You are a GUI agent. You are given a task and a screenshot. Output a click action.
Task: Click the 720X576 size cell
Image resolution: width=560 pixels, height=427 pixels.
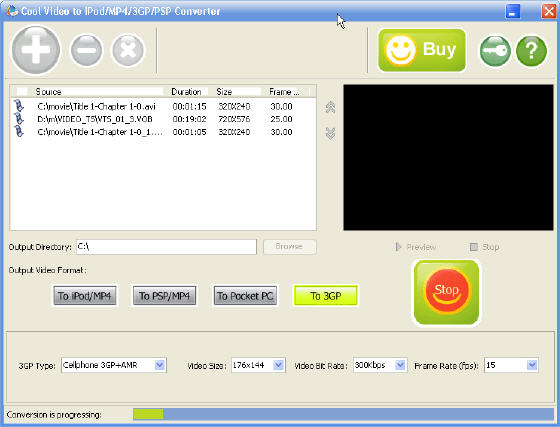click(234, 119)
